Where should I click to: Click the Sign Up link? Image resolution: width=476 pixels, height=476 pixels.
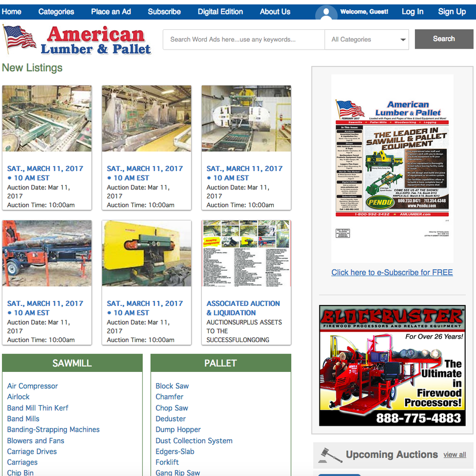(x=452, y=12)
